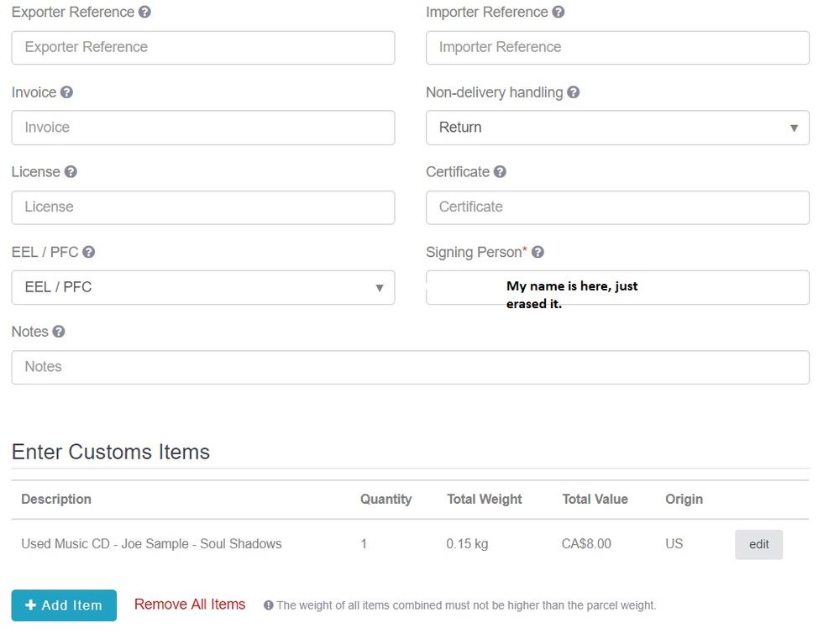Click the Signing Person help icon
839x644 pixels.
pos(537,252)
